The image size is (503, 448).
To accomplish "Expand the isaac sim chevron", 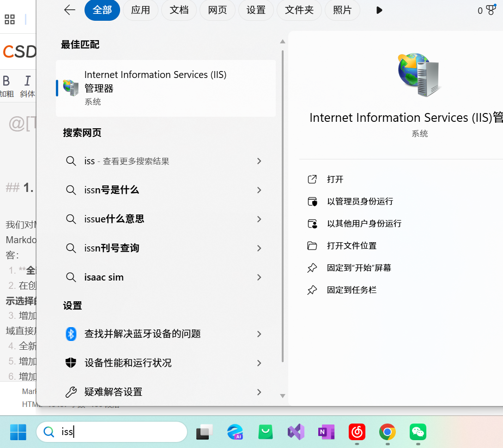I will pos(259,277).
